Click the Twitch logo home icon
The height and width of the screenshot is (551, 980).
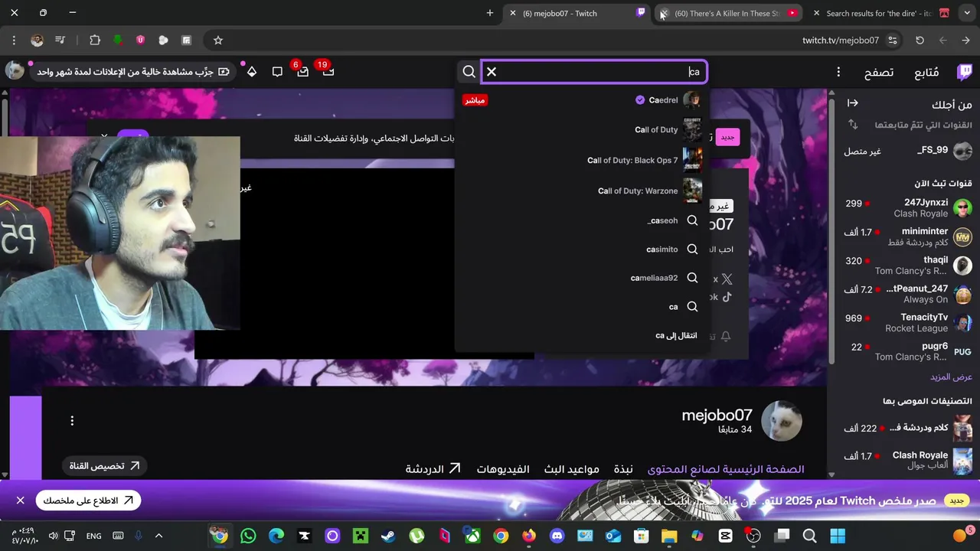[964, 72]
